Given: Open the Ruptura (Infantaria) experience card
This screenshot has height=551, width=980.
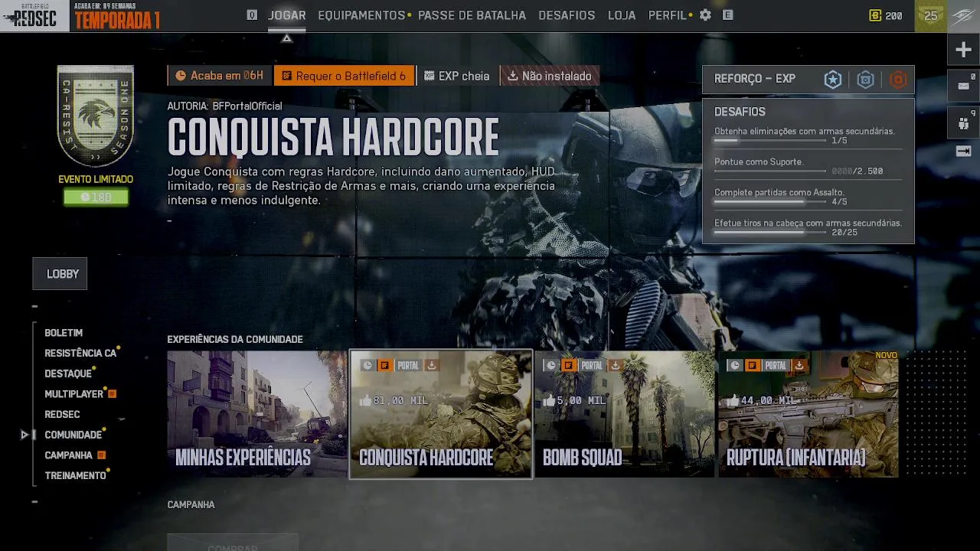Looking at the screenshot, I should pos(808,414).
